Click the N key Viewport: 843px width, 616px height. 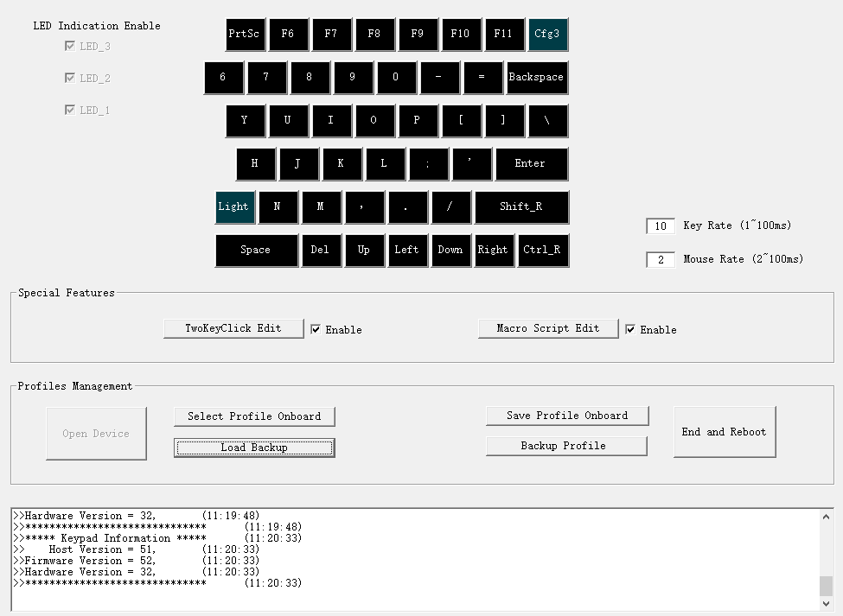(x=278, y=207)
